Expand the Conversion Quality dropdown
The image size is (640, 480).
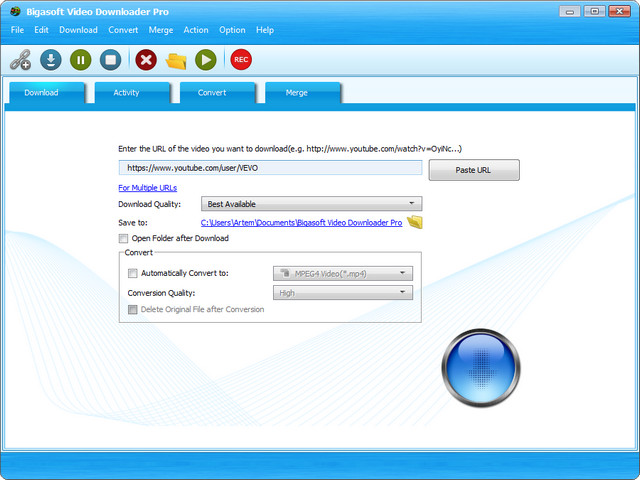coord(342,293)
